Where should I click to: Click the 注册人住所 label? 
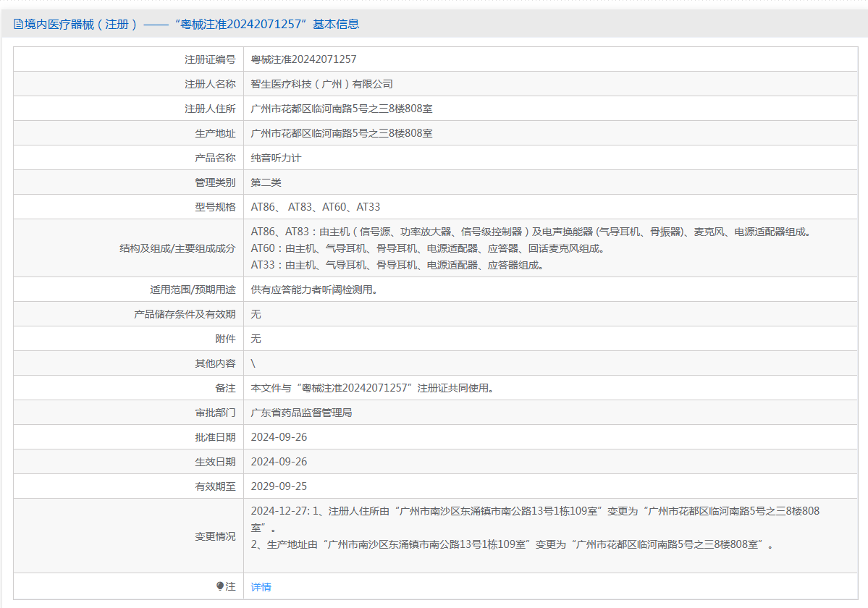tap(210, 109)
